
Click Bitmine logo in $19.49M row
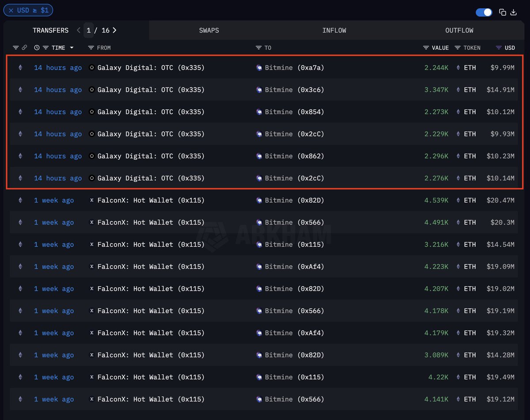tap(259, 377)
